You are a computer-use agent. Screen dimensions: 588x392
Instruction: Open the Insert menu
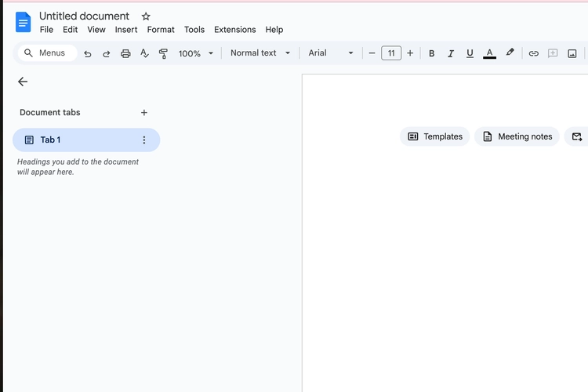point(126,30)
